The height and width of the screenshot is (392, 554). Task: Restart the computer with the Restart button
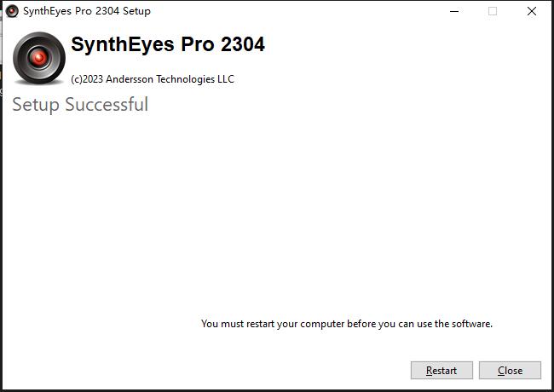coord(441,370)
